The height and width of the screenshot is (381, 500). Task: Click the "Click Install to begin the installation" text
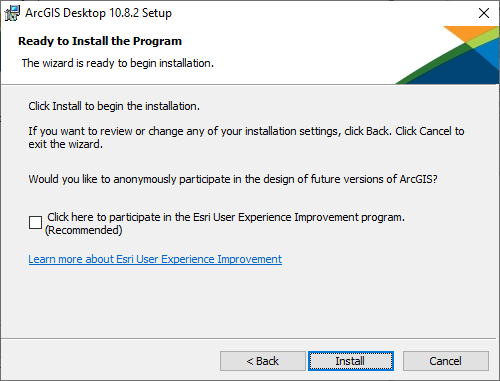point(114,106)
